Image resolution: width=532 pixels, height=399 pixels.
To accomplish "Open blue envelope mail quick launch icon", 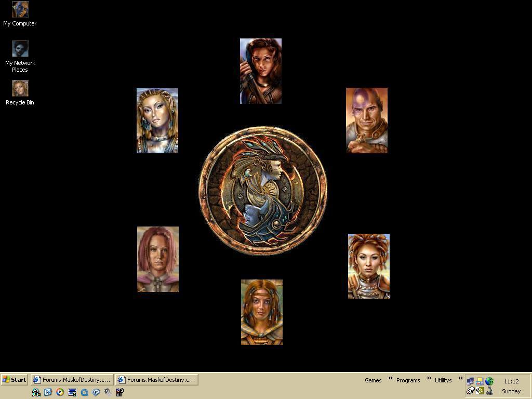I will 48,393.
